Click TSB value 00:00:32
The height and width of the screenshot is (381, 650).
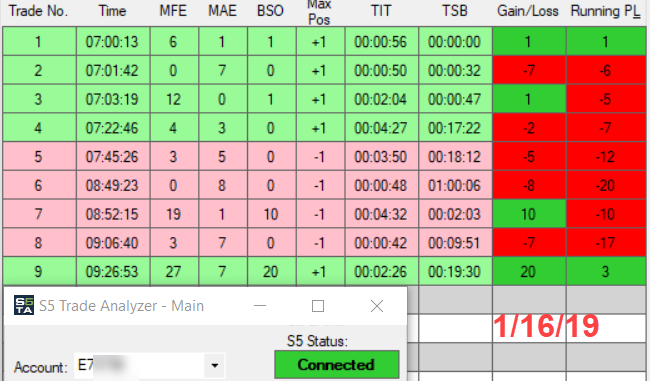455,70
